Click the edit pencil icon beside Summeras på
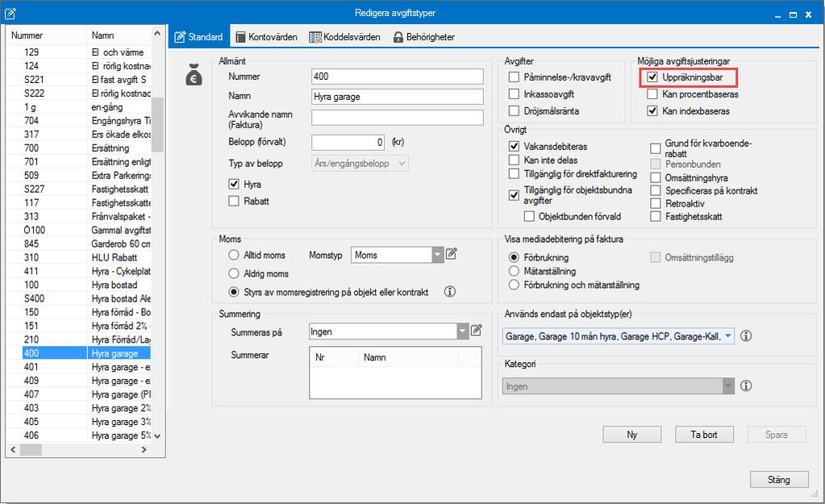Image resolution: width=825 pixels, height=504 pixels. coord(476,331)
